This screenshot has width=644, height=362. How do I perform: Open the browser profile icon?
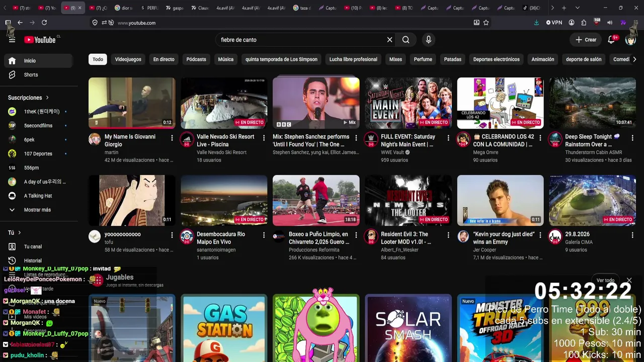click(x=572, y=23)
